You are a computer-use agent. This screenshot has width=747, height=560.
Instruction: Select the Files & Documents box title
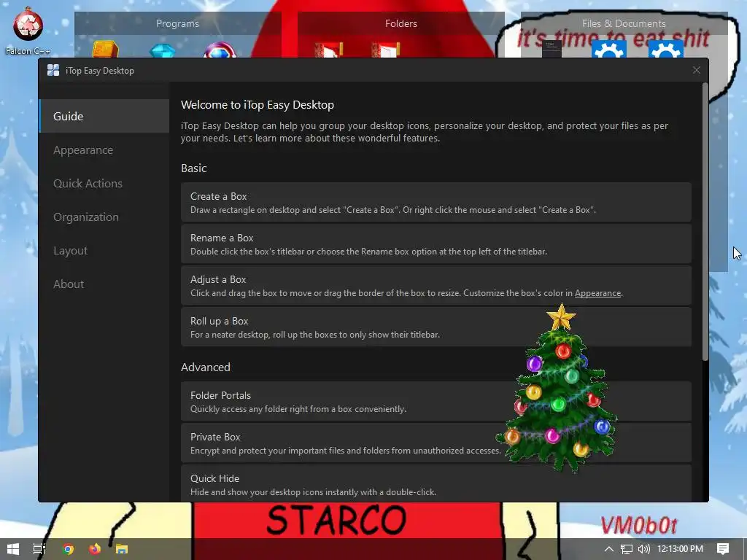click(624, 23)
